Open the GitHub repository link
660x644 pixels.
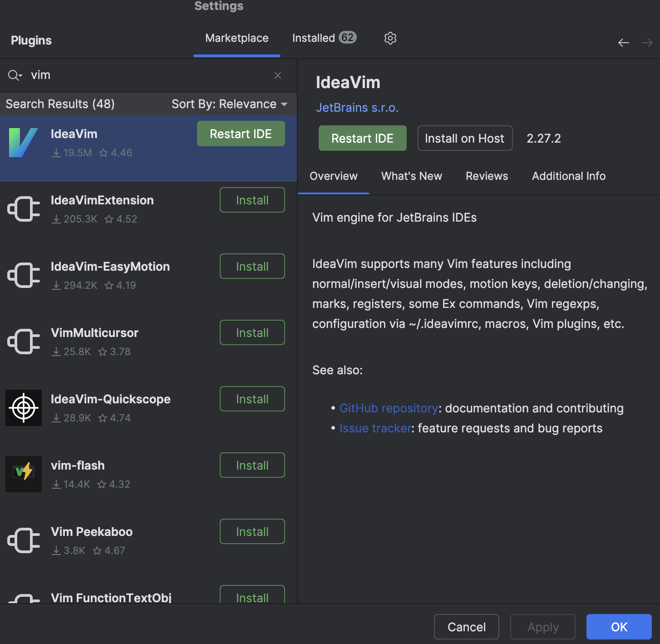click(388, 408)
